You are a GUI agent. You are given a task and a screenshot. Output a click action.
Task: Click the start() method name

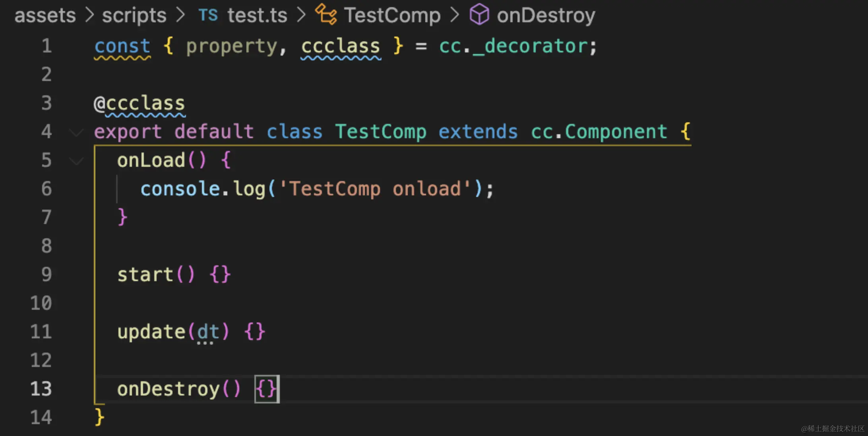tap(145, 274)
